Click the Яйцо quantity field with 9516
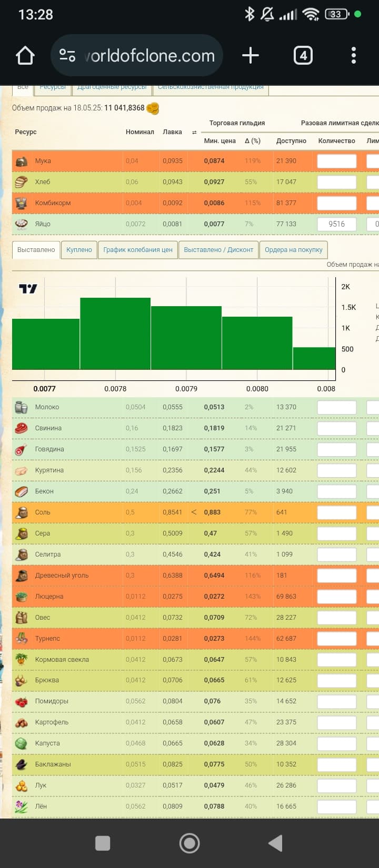 (x=337, y=224)
